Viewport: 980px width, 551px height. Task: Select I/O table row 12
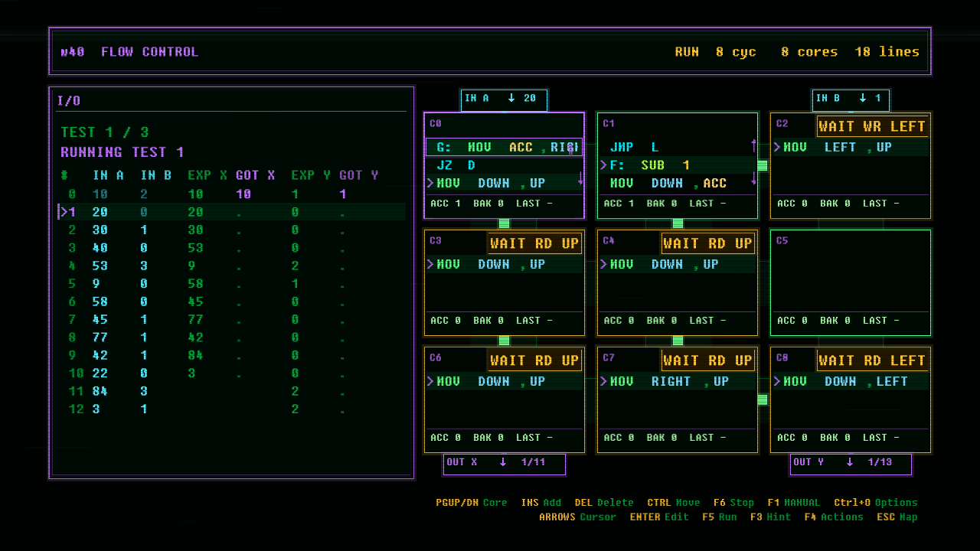coord(231,409)
